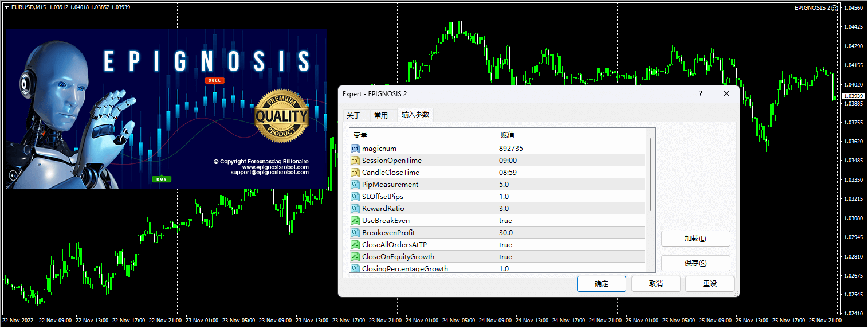The height and width of the screenshot is (328, 868).
Task: Click the SessionOpenTime string type icon
Action: [355, 161]
